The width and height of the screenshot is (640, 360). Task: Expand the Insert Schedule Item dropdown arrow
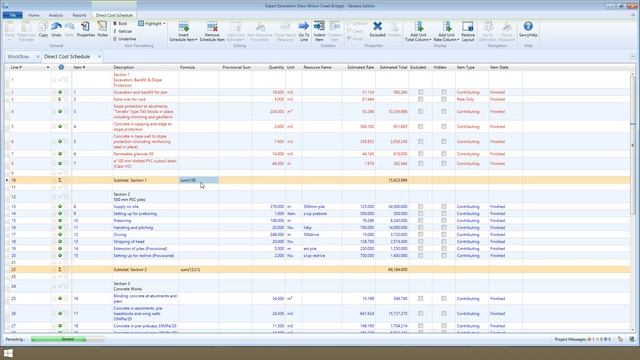196,40
